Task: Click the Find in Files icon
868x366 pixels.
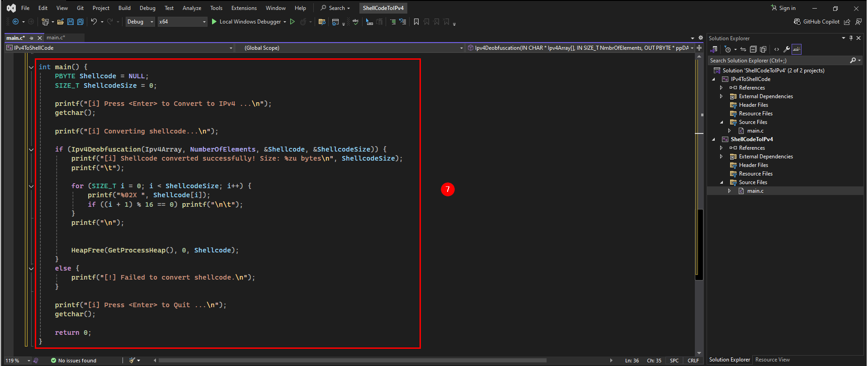Action: pyautogui.click(x=322, y=22)
